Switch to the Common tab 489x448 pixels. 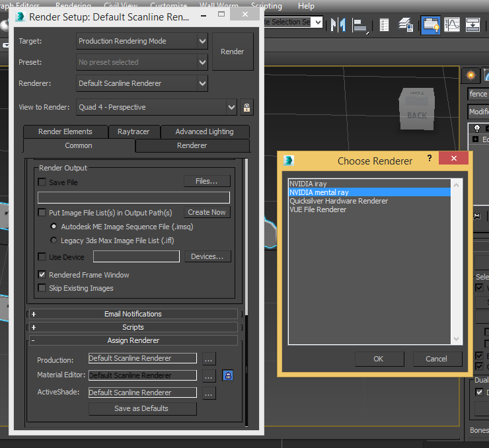point(79,145)
